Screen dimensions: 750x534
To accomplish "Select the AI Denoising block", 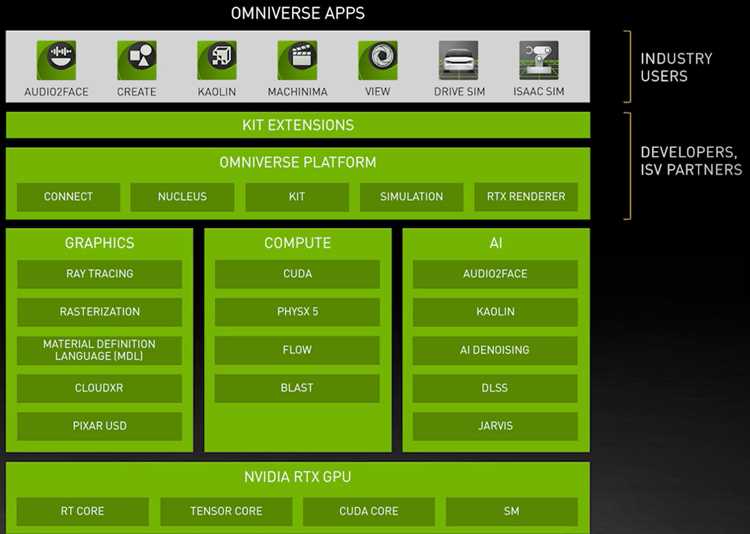I will click(x=495, y=350).
